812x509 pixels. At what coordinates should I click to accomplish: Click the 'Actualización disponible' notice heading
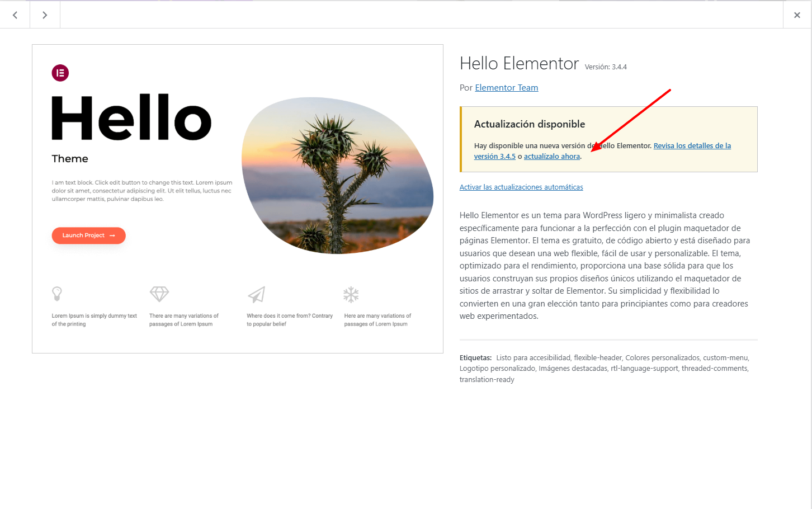[x=529, y=124]
